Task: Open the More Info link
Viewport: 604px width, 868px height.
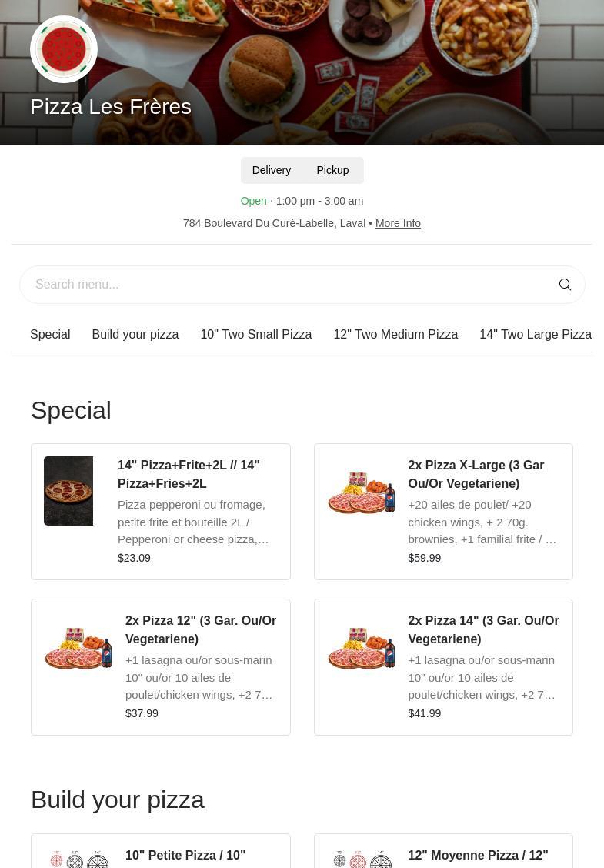Action: (398, 223)
